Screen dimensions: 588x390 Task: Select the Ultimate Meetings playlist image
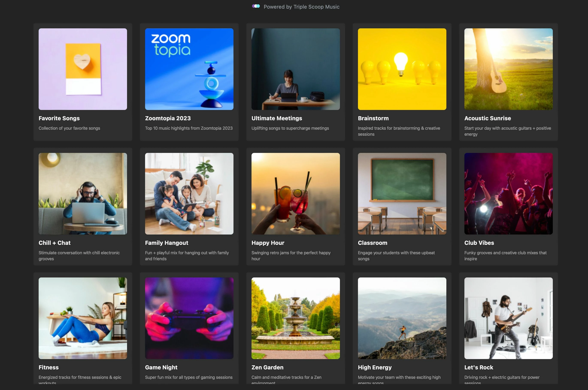click(x=296, y=69)
